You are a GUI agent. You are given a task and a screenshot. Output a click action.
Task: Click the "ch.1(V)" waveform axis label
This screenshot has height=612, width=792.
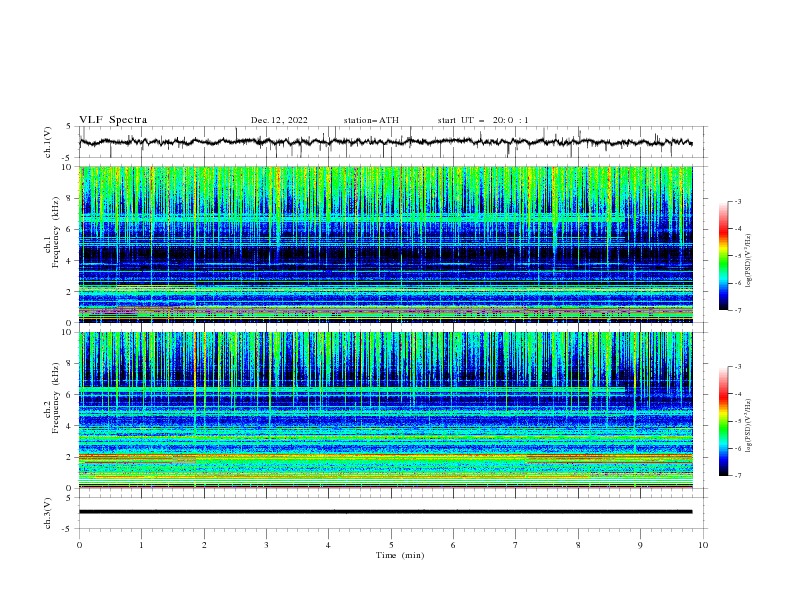point(48,142)
